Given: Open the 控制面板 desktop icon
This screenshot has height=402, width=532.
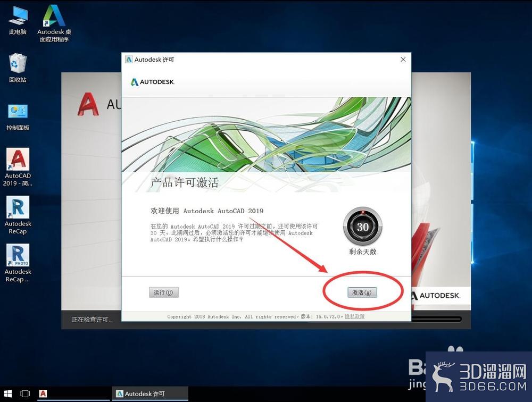Looking at the screenshot, I should (18, 117).
